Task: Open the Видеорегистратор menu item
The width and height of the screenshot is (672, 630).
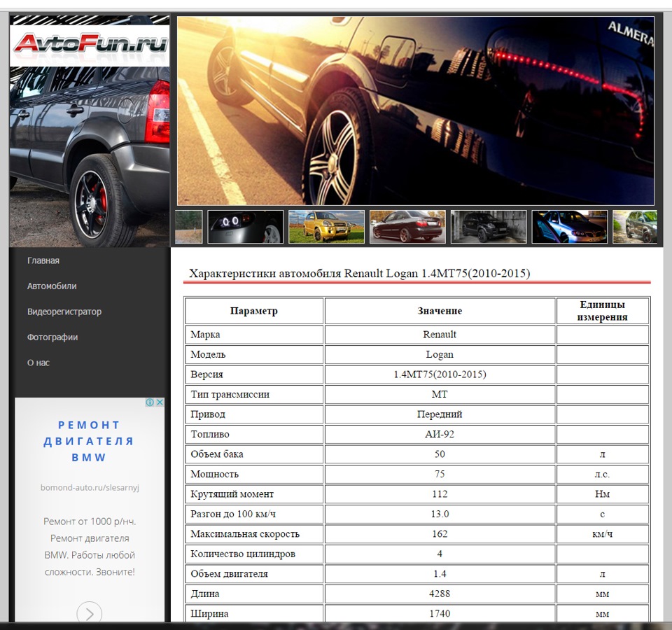Action: [64, 311]
